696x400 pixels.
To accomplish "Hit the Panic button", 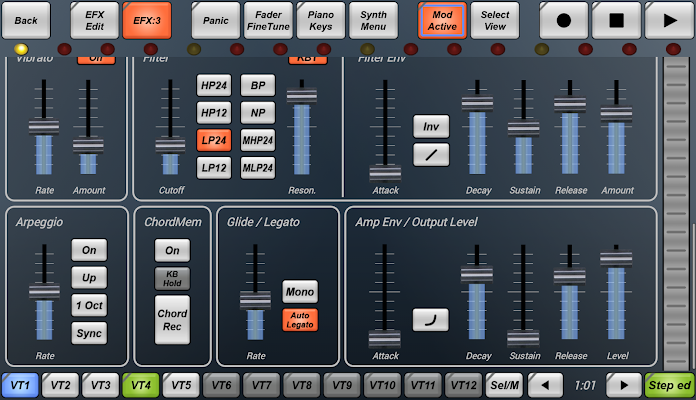I will click(x=216, y=20).
